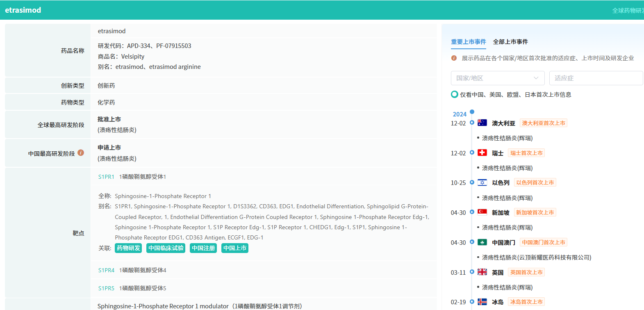
Task: Click the 药物研发 tag button
Action: click(128, 248)
